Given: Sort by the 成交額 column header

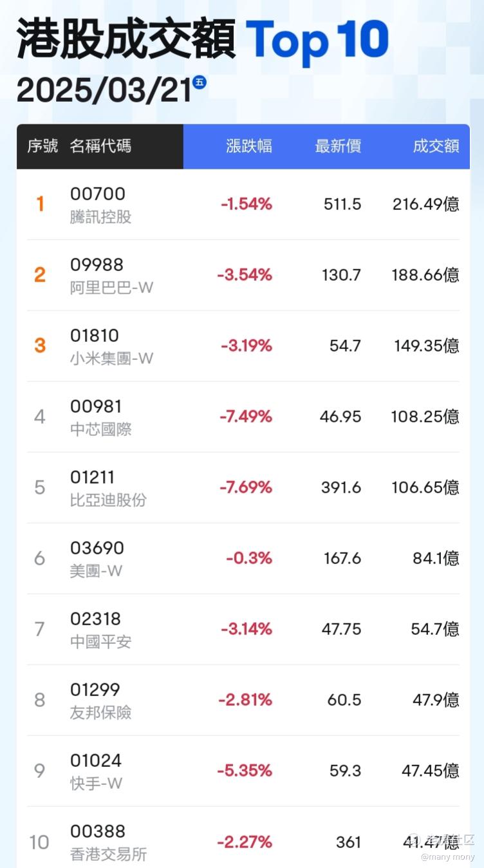Looking at the screenshot, I should pos(436,146).
